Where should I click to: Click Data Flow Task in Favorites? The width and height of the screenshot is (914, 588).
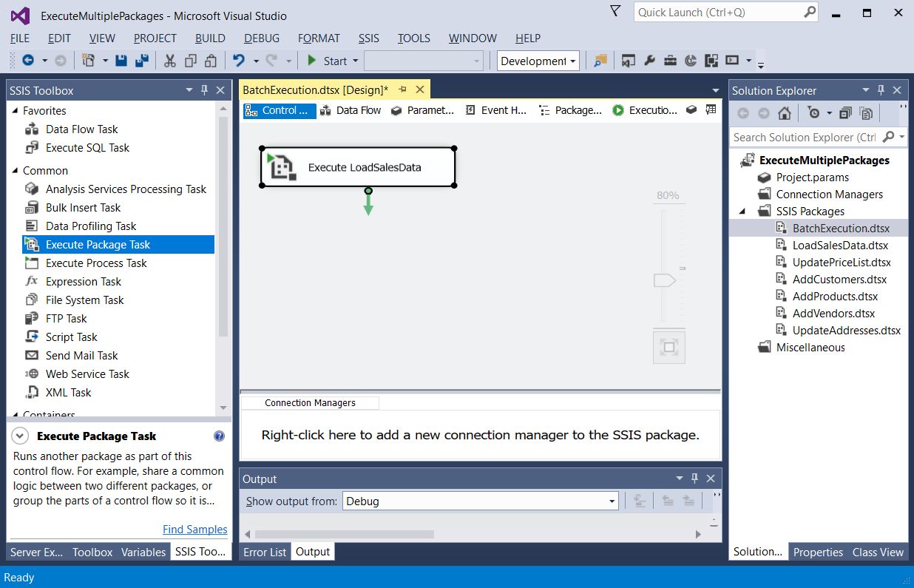(x=81, y=129)
